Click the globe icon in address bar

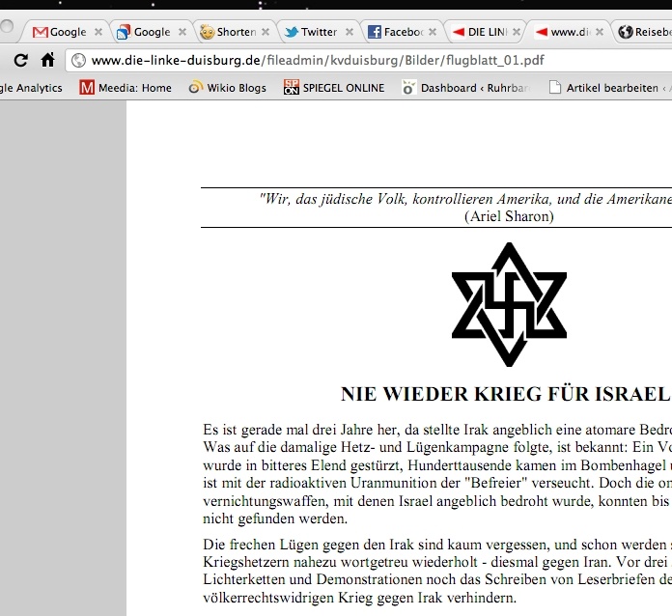pos(78,61)
